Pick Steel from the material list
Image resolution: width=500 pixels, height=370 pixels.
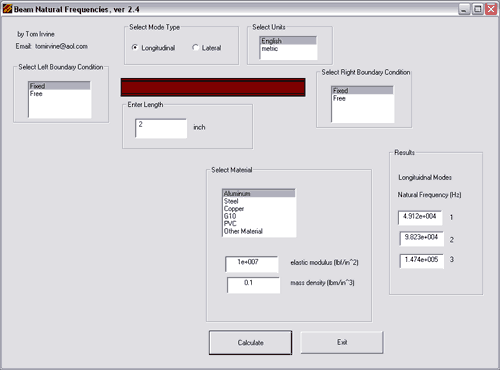(x=259, y=201)
